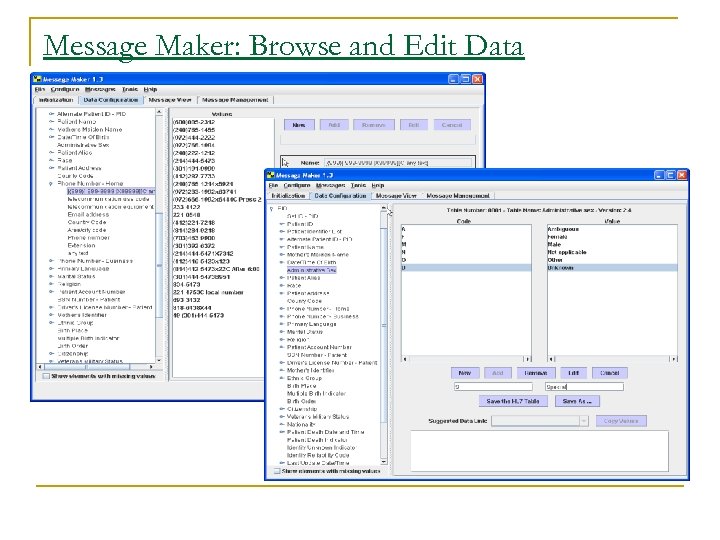Click back window tree horizontal scrollbar right arrow
The width and height of the screenshot is (720, 540).
pyautogui.click(x=151, y=367)
